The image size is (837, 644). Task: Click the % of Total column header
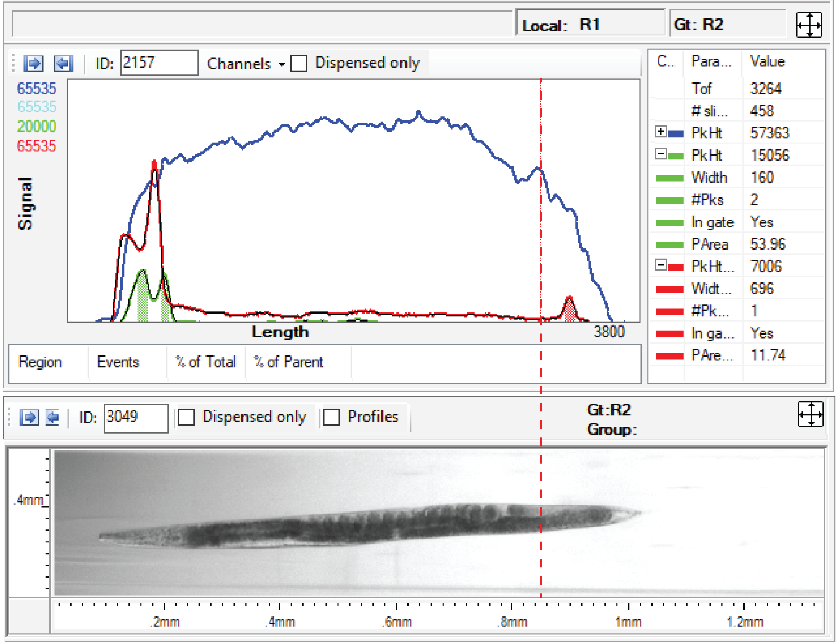205,362
